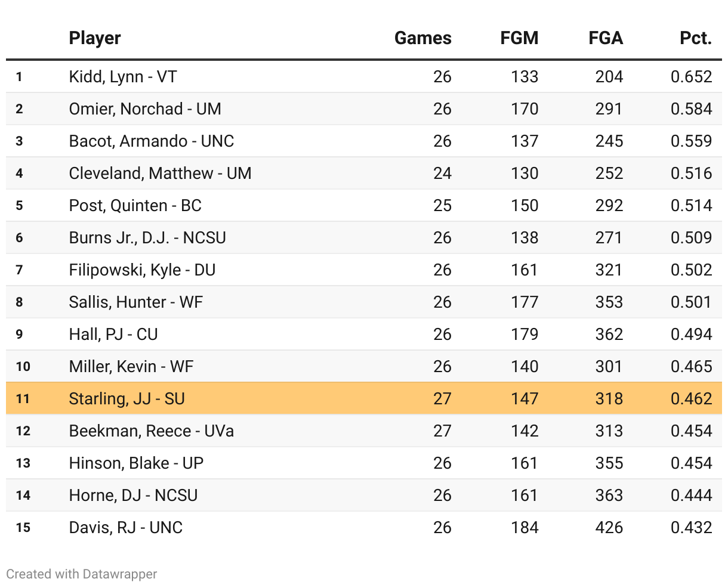The width and height of the screenshot is (728, 588).
Task: Click the Games column header
Action: (422, 38)
